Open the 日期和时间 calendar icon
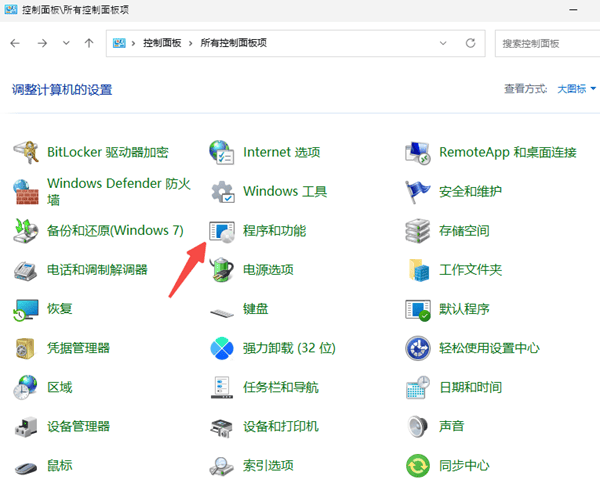Image resolution: width=600 pixels, height=483 pixels. (x=418, y=388)
